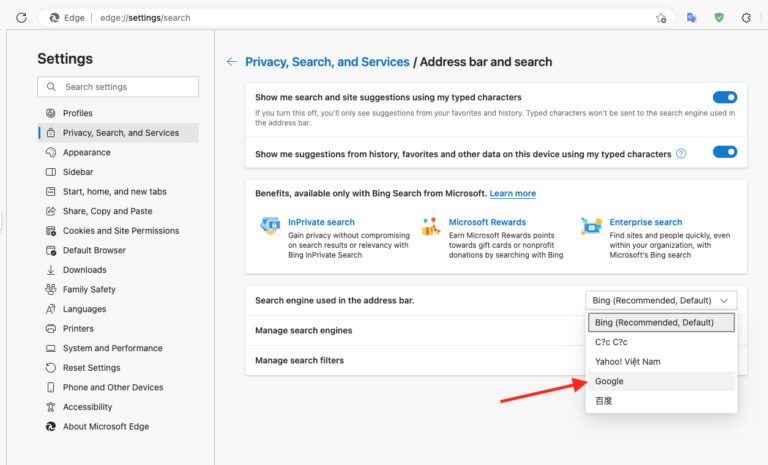Click the Cookies and Site Permissions icon
768x465 pixels.
pos(50,231)
